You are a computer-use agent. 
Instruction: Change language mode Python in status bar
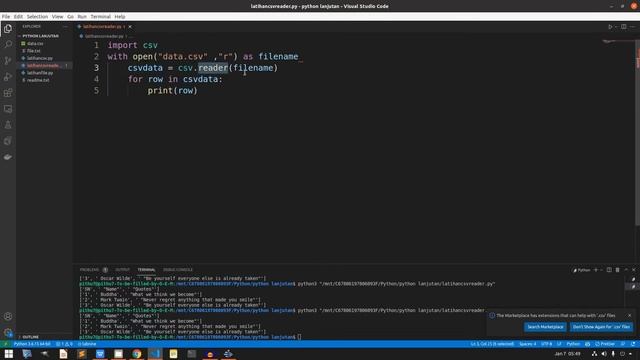[x=573, y=344]
